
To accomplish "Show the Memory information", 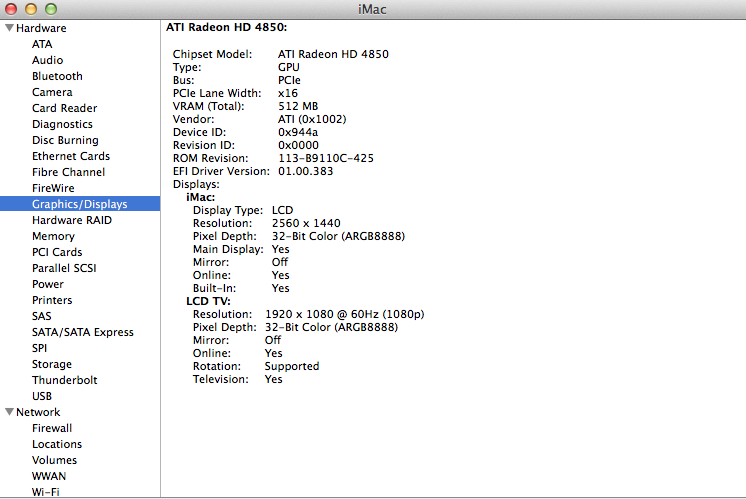I will pyautogui.click(x=53, y=236).
